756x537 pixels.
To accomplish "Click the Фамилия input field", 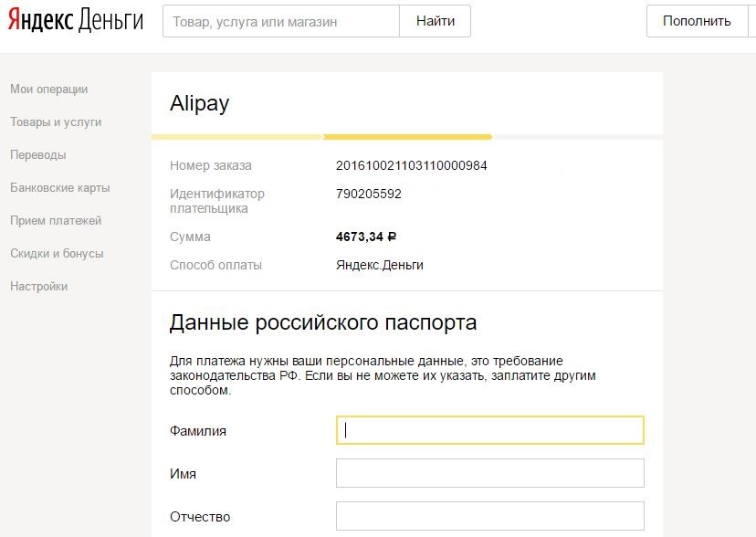I will pyautogui.click(x=490, y=430).
